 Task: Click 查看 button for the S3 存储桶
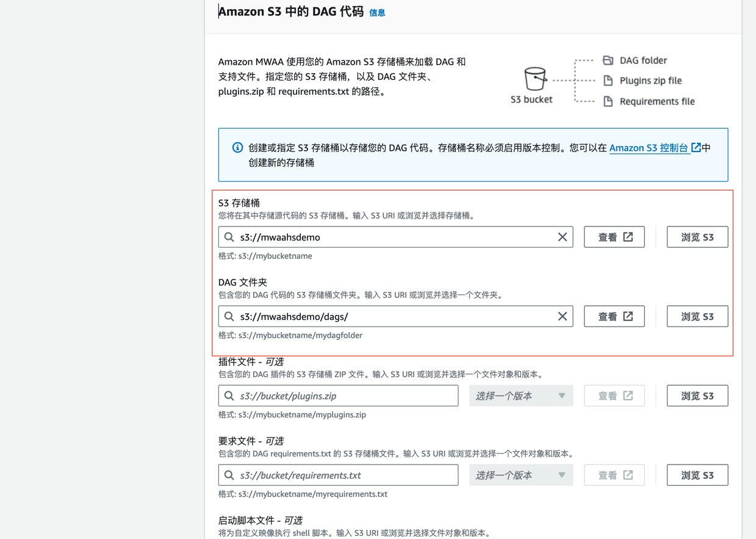(614, 237)
